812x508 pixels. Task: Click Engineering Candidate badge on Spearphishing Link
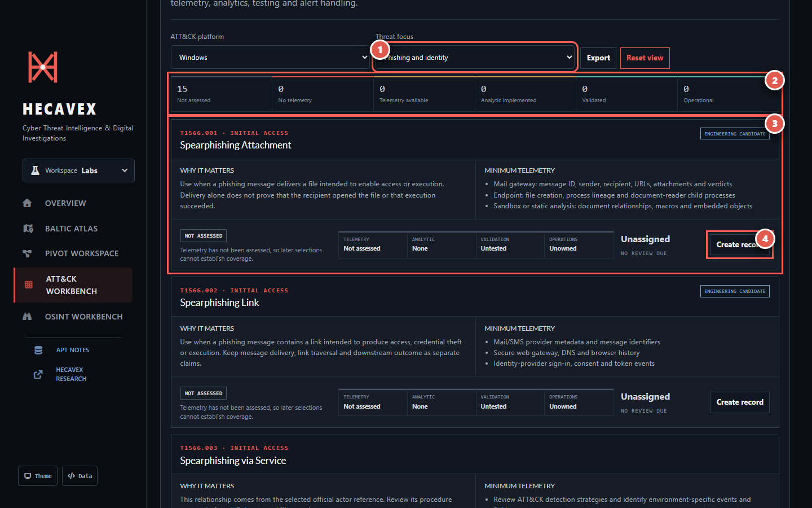[735, 291]
